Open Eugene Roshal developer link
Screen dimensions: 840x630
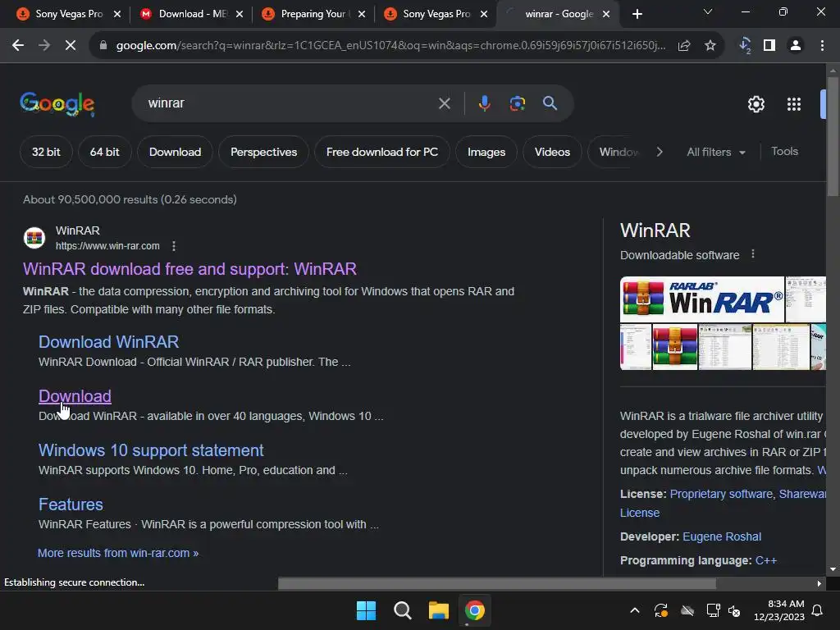722,536
